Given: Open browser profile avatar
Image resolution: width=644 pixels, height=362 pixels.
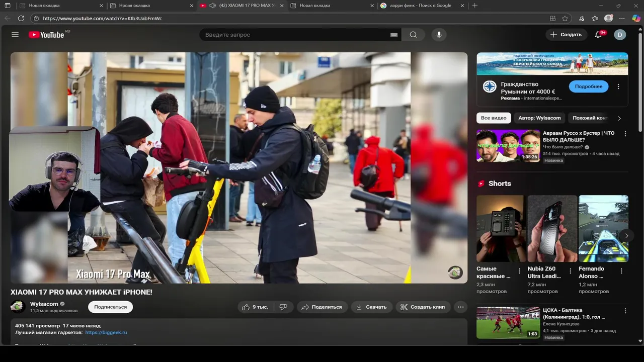Looking at the screenshot, I should pos(608,18).
